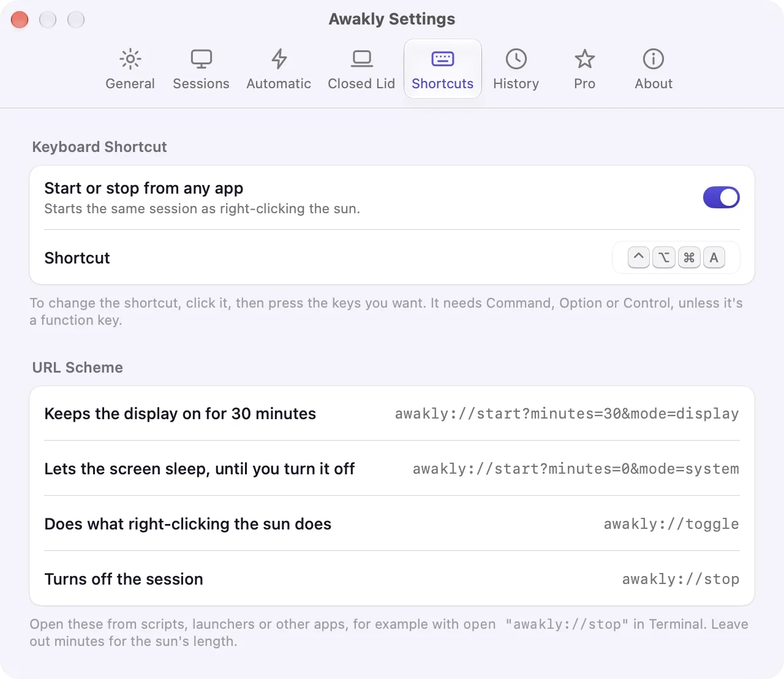The height and width of the screenshot is (679, 784).
Task: Click "Turns off the session" row label
Action: pos(124,579)
